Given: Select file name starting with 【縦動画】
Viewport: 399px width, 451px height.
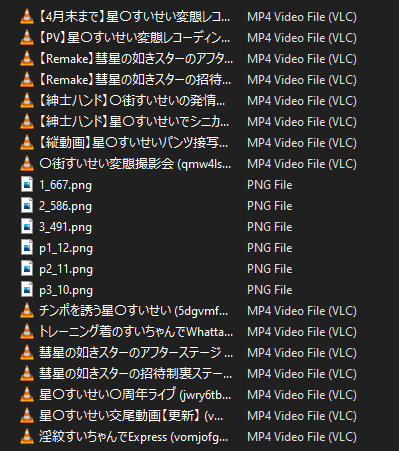Looking at the screenshot, I should coord(134,143).
